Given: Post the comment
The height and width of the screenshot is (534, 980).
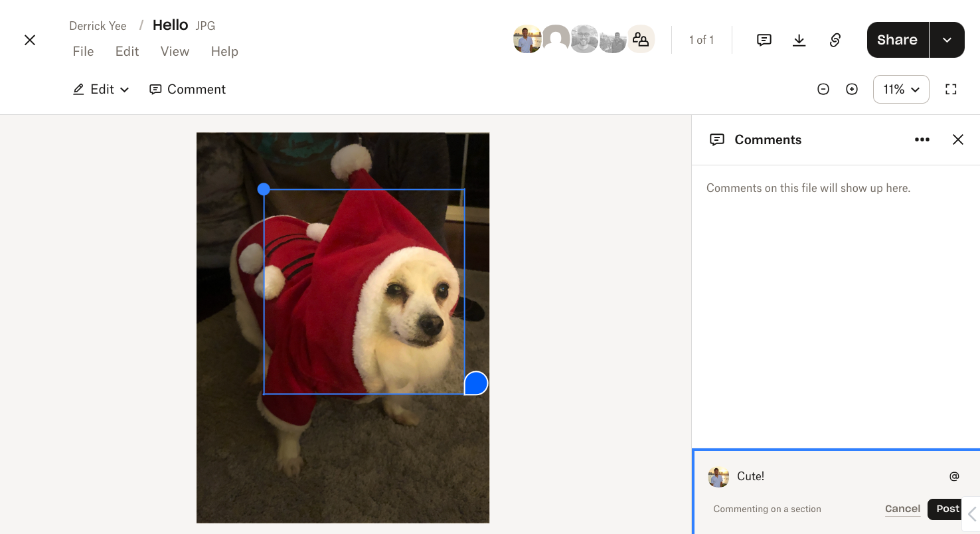Looking at the screenshot, I should pyautogui.click(x=947, y=509).
